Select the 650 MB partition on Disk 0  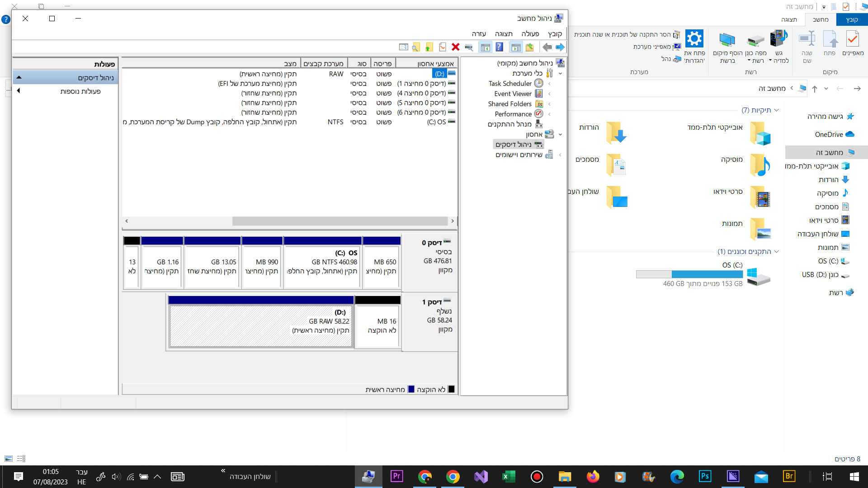point(382,262)
